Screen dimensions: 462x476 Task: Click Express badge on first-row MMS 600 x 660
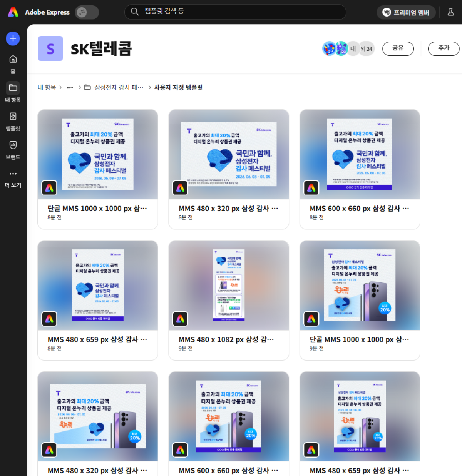click(311, 188)
